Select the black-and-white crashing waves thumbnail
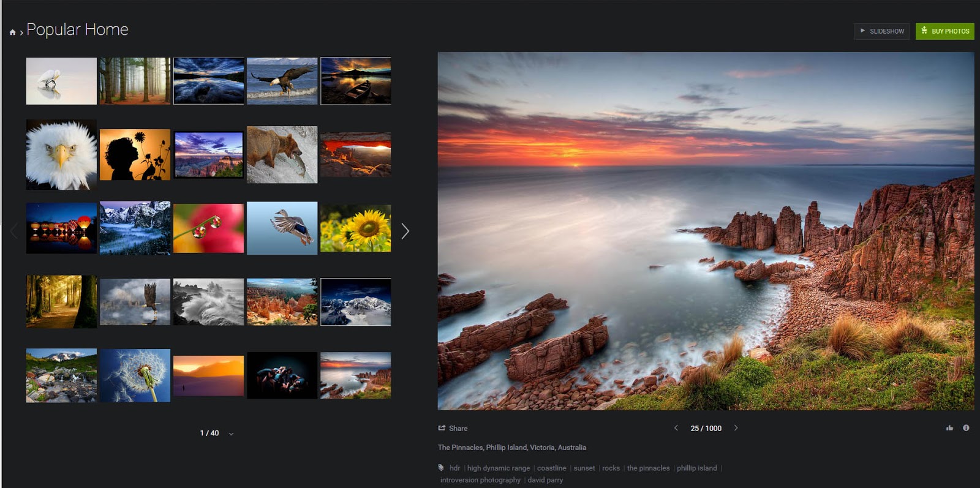Screen dimensions: 980x488 208,301
